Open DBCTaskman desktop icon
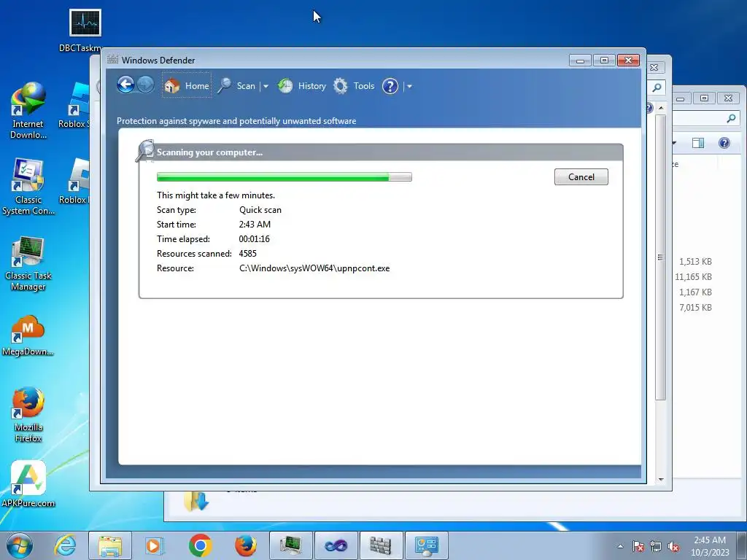 point(85,30)
